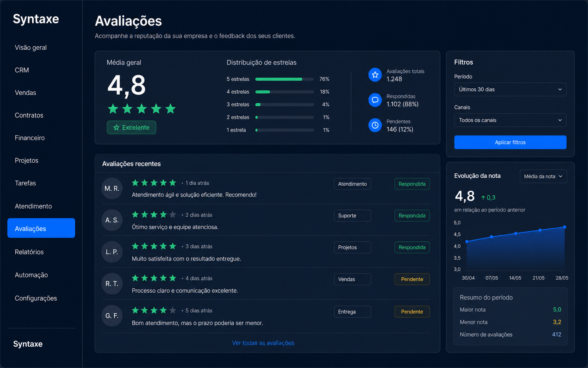Image resolution: width=588 pixels, height=368 pixels.
Task: Click the star rating of G. F. review
Action: click(154, 310)
